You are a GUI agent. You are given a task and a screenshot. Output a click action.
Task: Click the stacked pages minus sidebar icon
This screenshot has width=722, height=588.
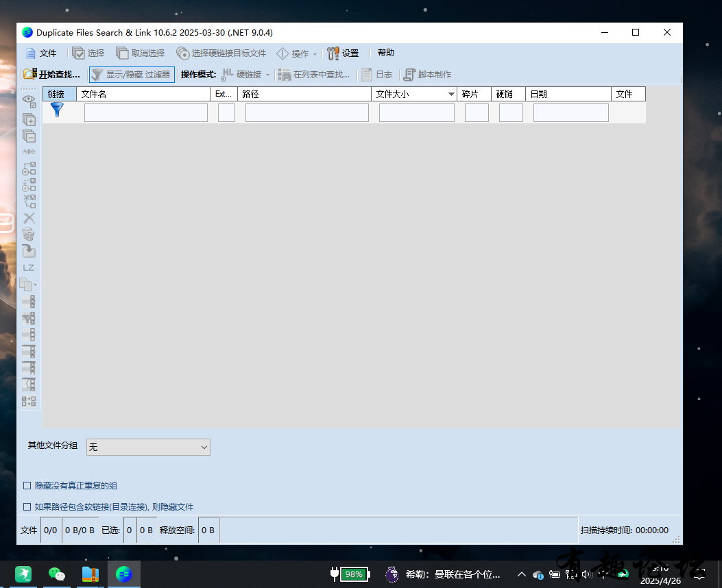point(29,136)
